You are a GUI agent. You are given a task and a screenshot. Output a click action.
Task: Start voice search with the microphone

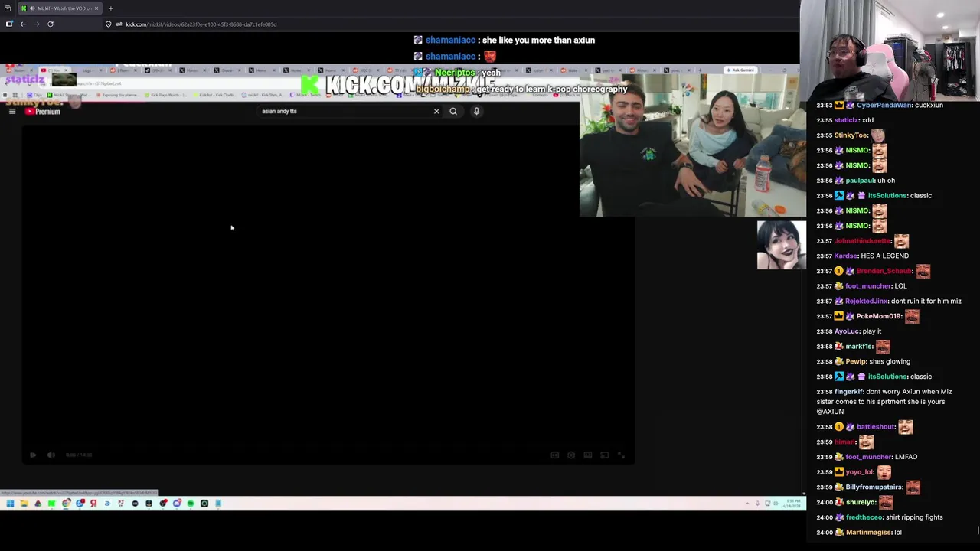(476, 112)
